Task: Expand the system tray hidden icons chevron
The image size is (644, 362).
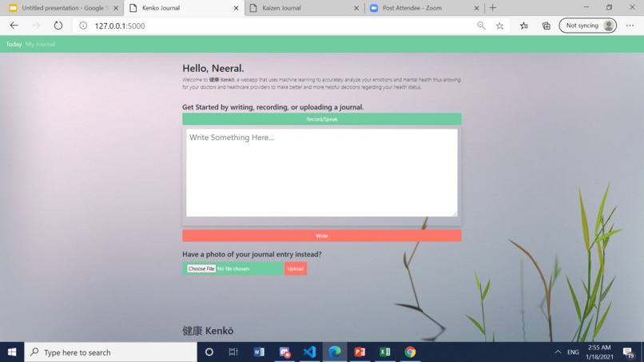Action: (558, 352)
